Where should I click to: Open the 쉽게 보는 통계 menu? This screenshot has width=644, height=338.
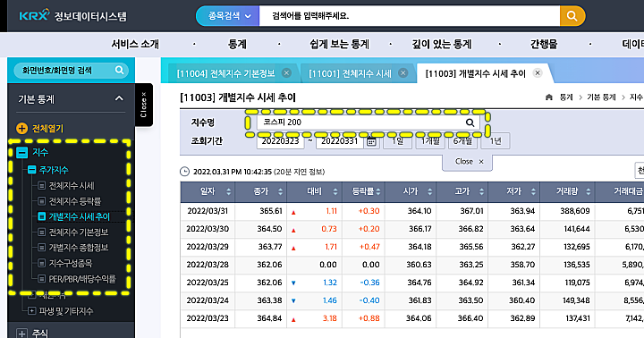click(339, 44)
